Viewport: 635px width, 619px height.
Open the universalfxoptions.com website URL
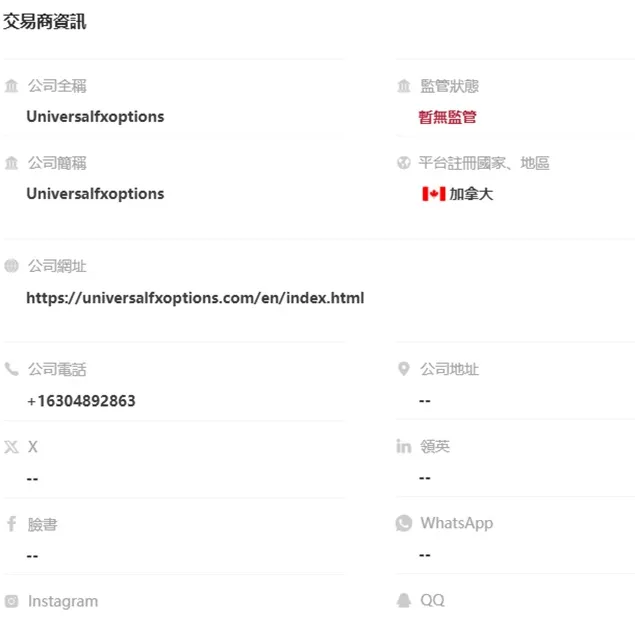(195, 298)
